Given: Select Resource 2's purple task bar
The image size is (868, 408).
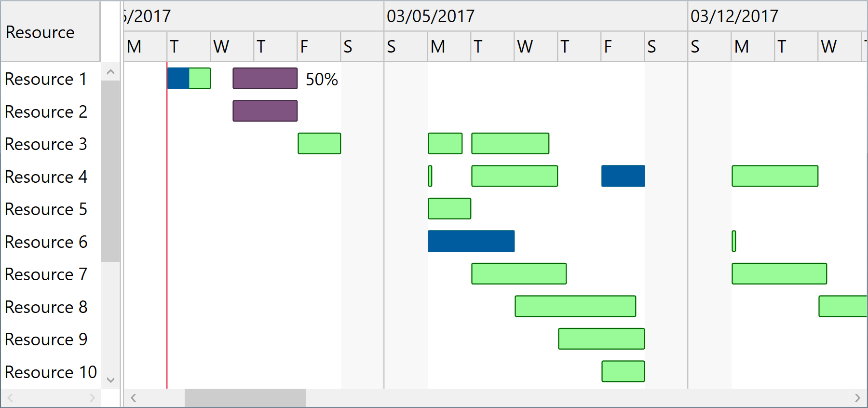Looking at the screenshot, I should pyautogui.click(x=265, y=111).
